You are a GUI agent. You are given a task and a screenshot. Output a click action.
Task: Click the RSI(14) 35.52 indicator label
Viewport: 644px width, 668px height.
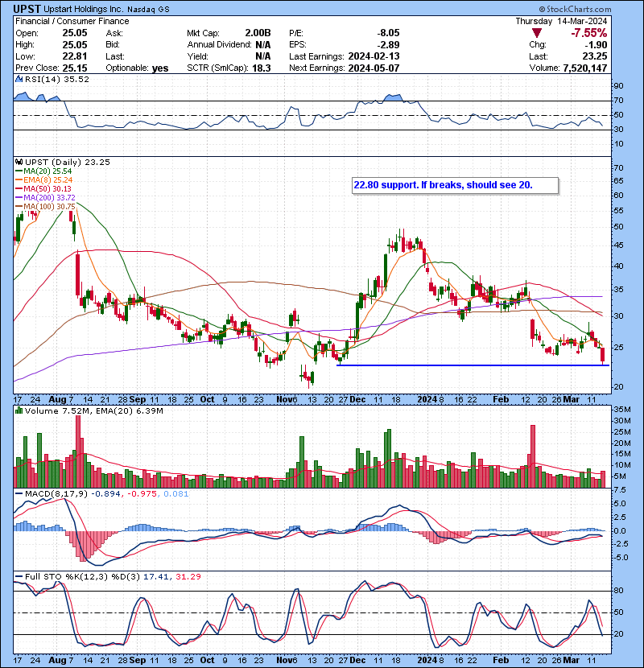pos(57,79)
